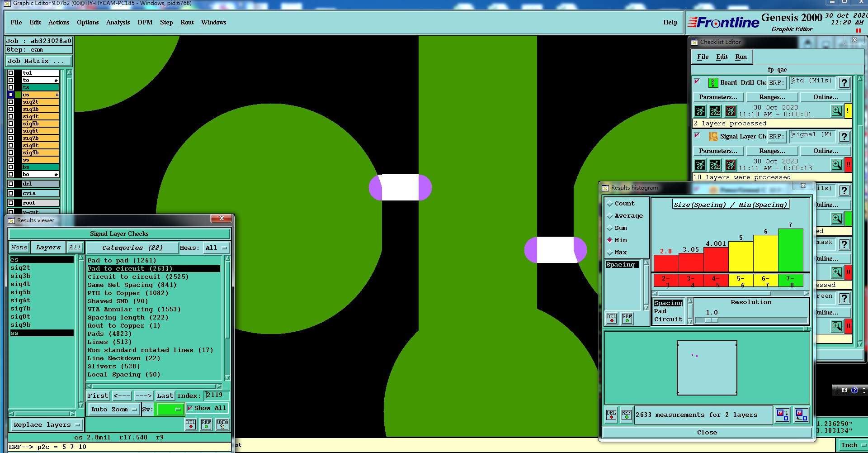Click the First button in Results viewer
The width and height of the screenshot is (868, 453).
pyautogui.click(x=98, y=396)
